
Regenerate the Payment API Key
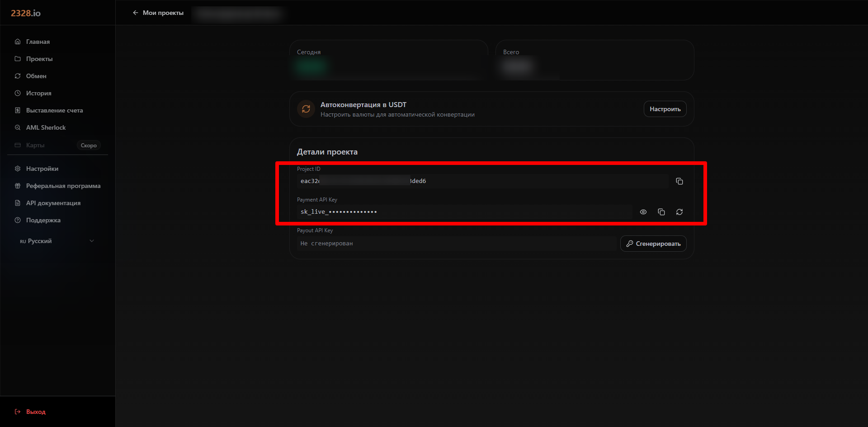(x=679, y=212)
